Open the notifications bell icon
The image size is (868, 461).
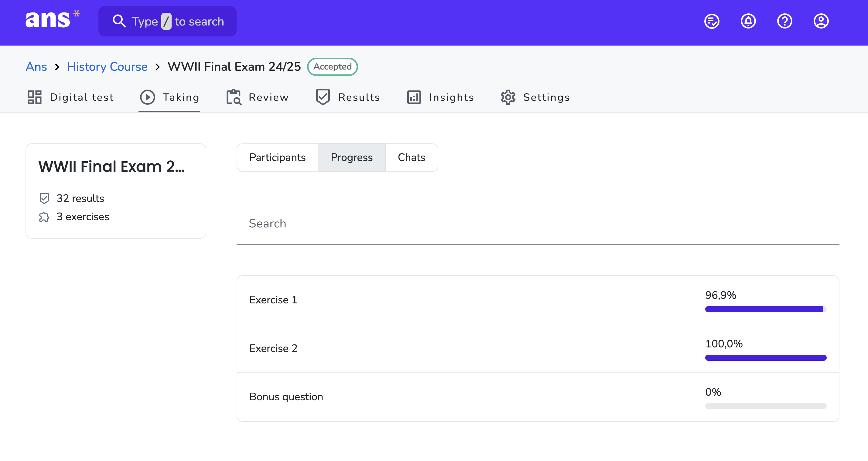click(748, 22)
